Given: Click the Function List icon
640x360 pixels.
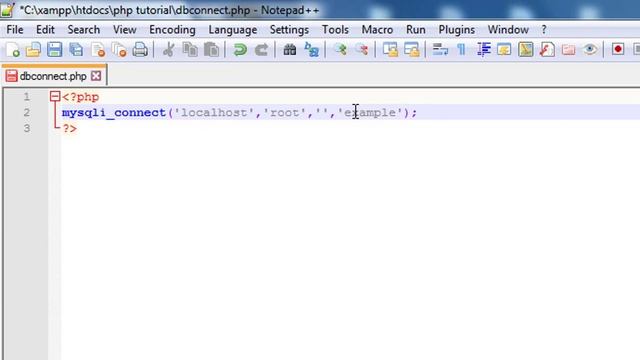Looking at the screenshot, I should tap(547, 50).
